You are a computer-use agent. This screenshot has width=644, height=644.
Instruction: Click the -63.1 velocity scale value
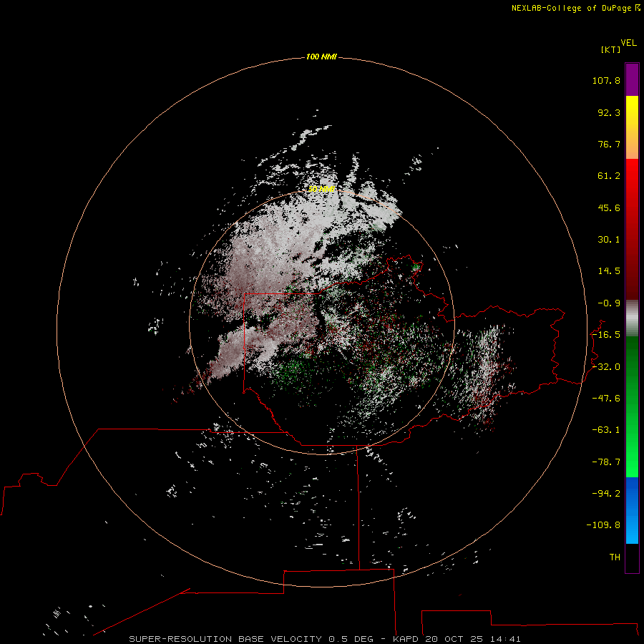click(606, 430)
